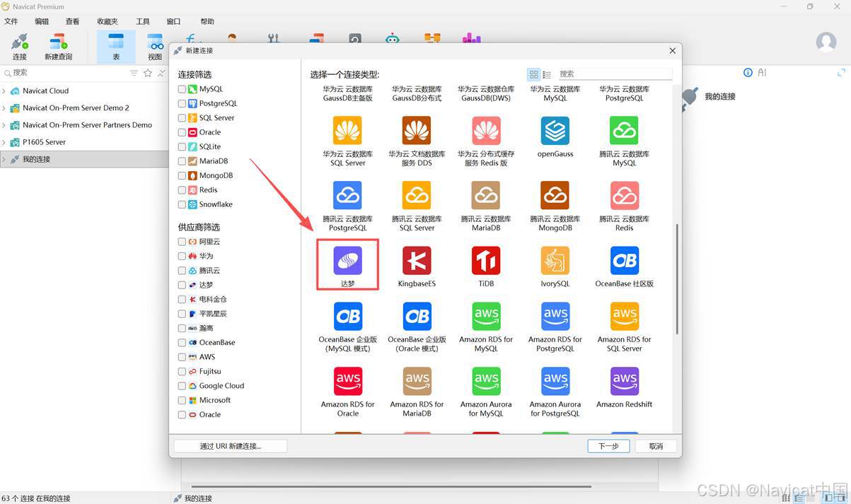Select Amazon RDS for MariaDB icon

(x=417, y=382)
